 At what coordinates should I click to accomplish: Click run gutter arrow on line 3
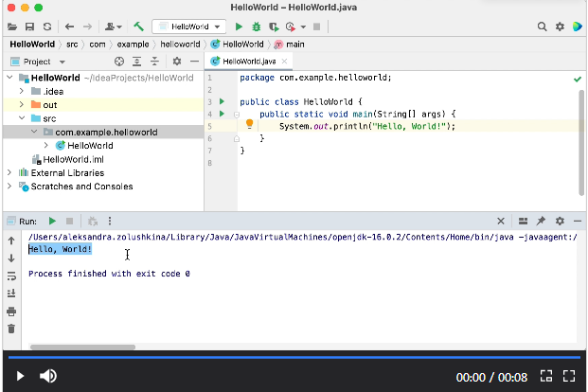pyautogui.click(x=222, y=101)
